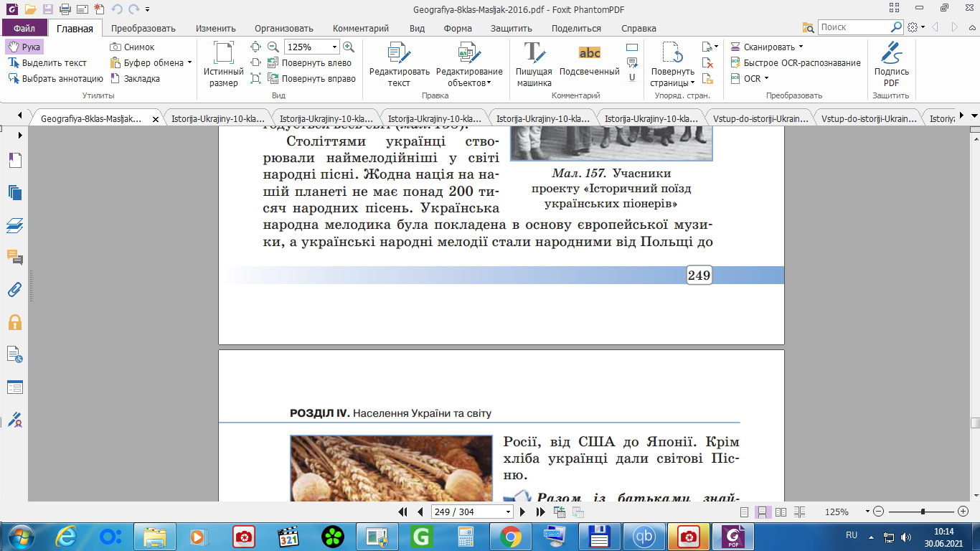The width and height of the screenshot is (980, 551).
Task: Open the Комментарий ribbon tab
Action: coord(361,29)
